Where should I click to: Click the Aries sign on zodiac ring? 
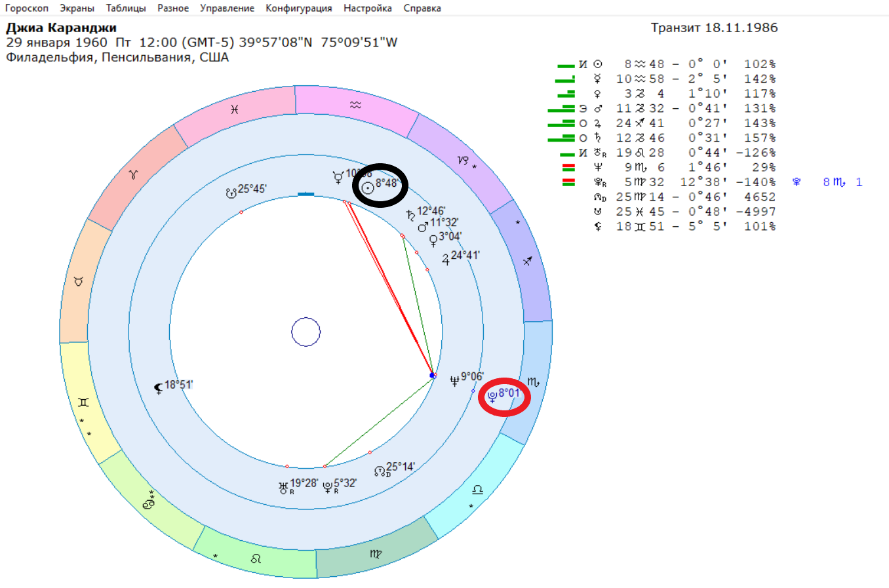[x=133, y=174]
